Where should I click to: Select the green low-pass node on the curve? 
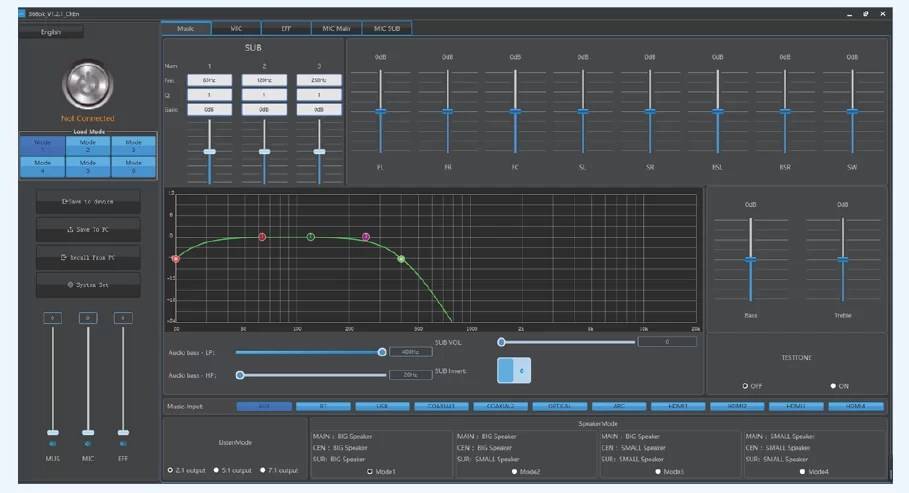tap(401, 259)
